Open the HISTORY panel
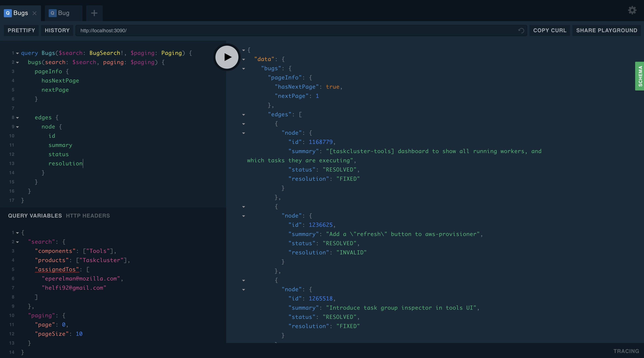 coord(57,31)
